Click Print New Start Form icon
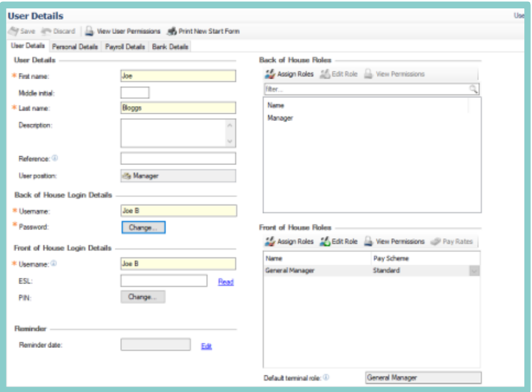 [x=172, y=31]
